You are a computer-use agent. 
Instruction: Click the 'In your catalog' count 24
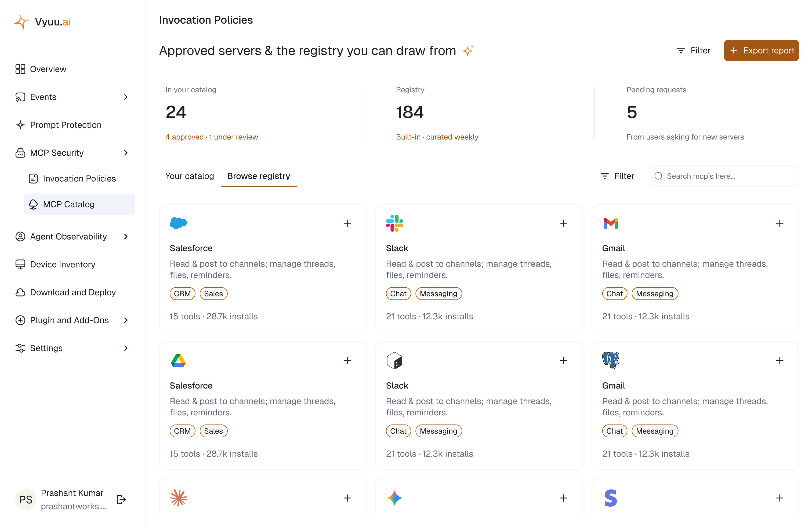[x=176, y=112]
